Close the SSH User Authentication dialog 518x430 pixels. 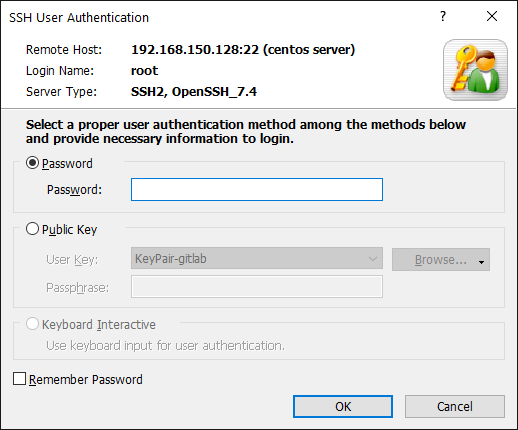pos(492,16)
